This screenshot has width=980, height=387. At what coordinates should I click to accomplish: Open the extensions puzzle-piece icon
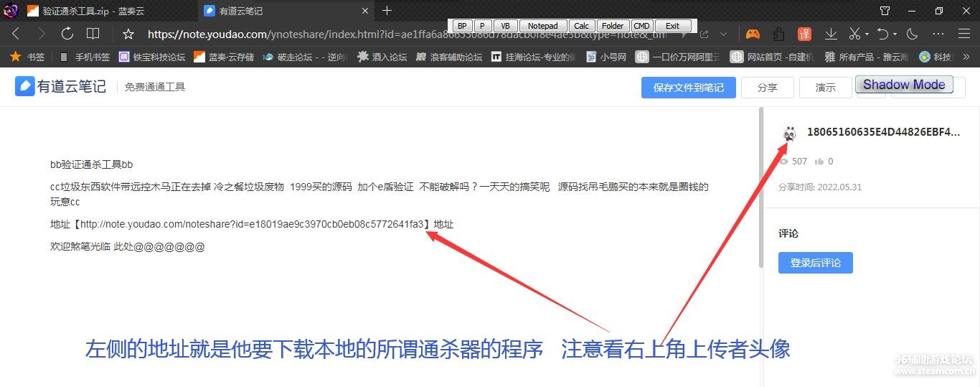pyautogui.click(x=778, y=34)
